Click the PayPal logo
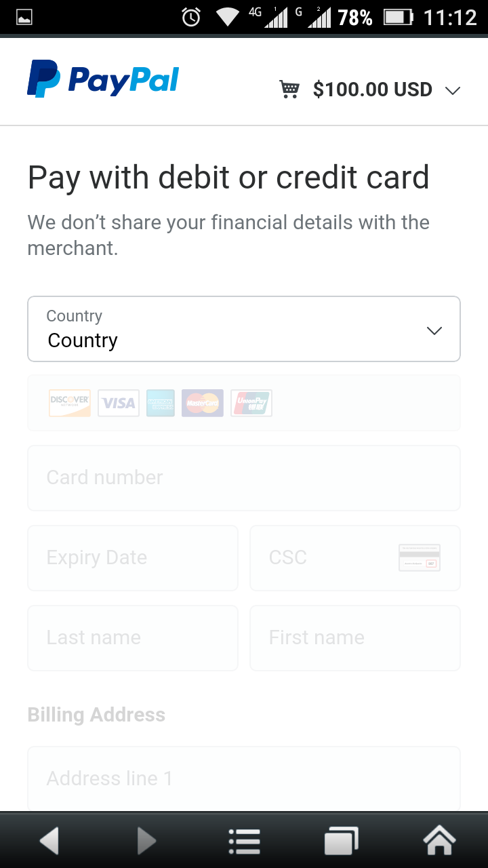Viewport: 488px width, 868px height. (x=103, y=79)
